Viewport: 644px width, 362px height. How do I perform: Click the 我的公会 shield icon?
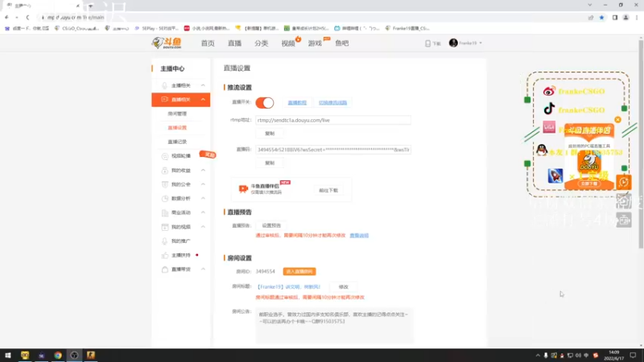coord(165,184)
